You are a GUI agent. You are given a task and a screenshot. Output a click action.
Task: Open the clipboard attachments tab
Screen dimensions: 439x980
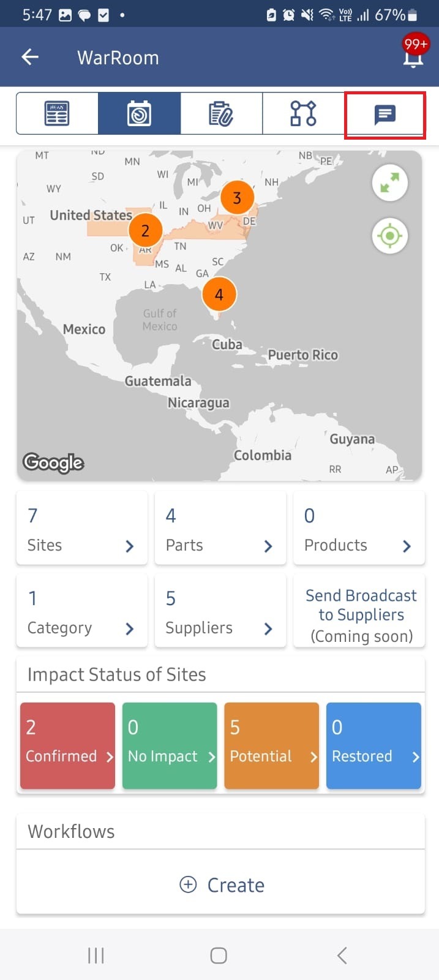(x=221, y=113)
